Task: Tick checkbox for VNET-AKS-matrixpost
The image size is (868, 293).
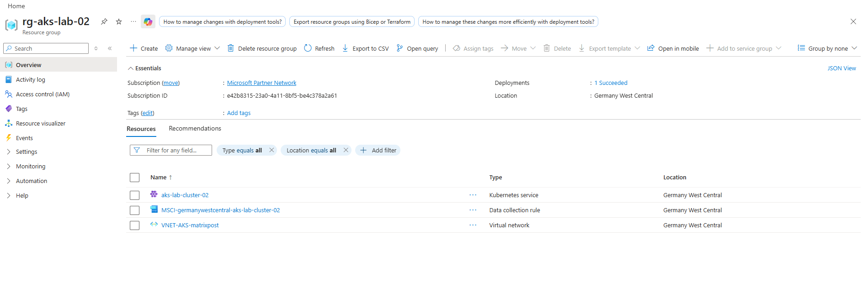Action: click(x=134, y=225)
